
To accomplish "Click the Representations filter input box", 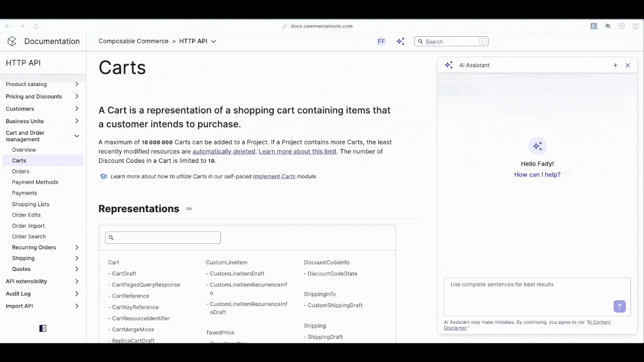I will pyautogui.click(x=163, y=238).
